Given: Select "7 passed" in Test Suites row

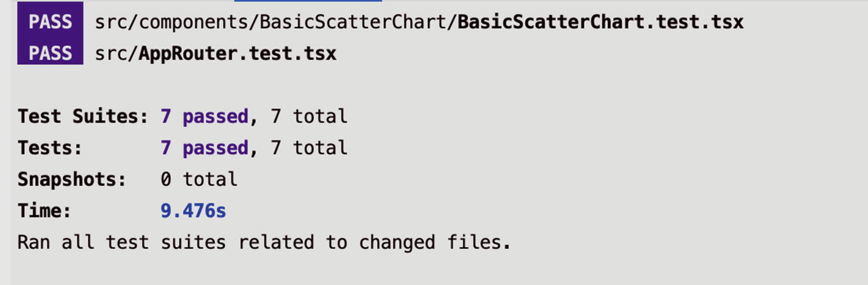Looking at the screenshot, I should (204, 116).
